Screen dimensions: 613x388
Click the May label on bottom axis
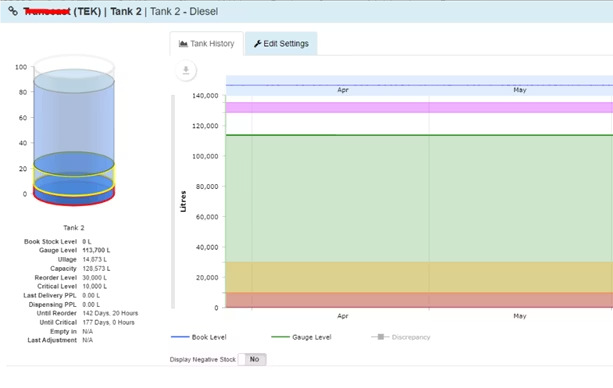click(520, 316)
